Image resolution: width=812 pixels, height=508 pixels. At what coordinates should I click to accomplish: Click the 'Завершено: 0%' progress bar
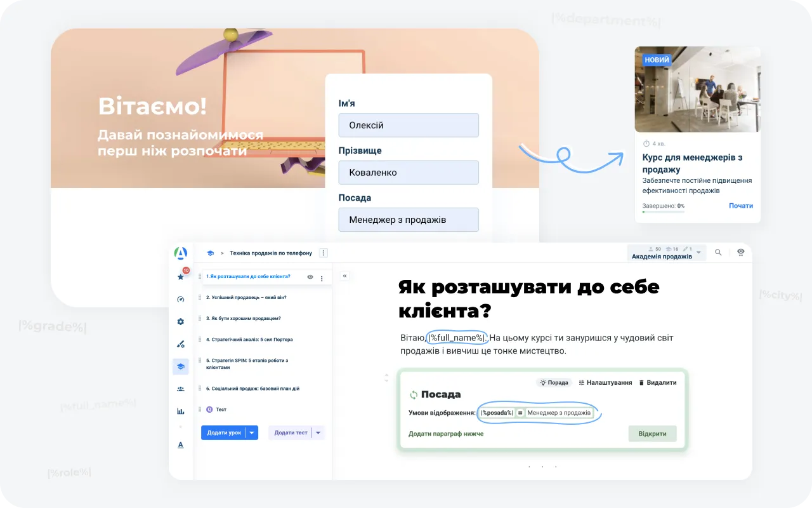click(662, 209)
